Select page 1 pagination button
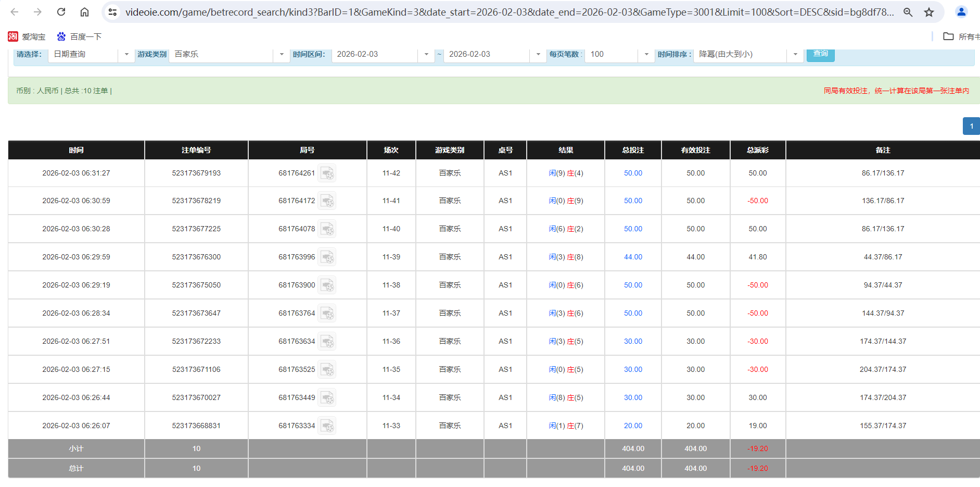The height and width of the screenshot is (487, 980). point(971,126)
